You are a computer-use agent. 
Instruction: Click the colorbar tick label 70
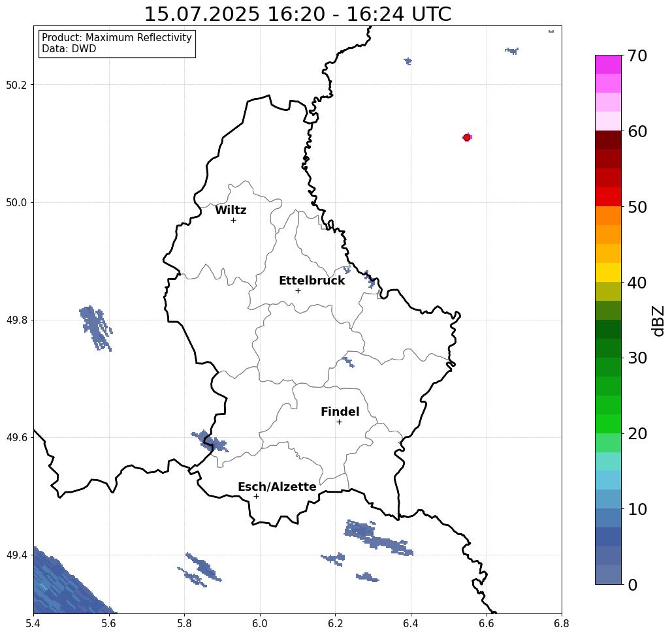point(637,55)
